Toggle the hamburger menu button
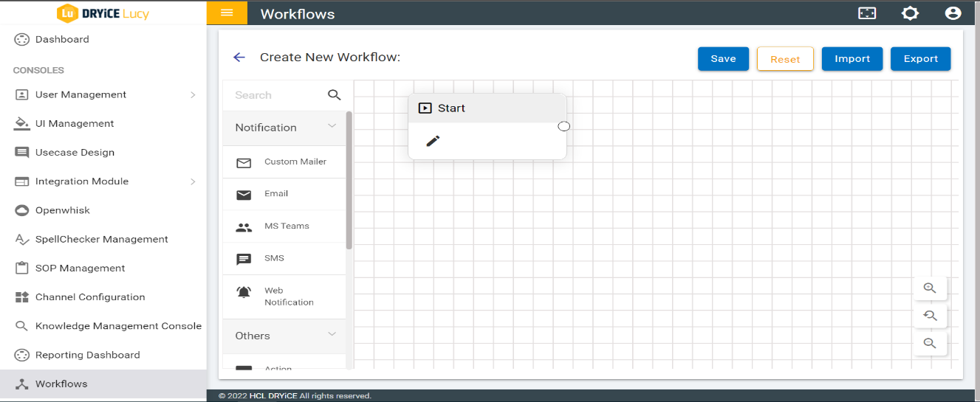This screenshot has height=402, width=980. pos(227,13)
